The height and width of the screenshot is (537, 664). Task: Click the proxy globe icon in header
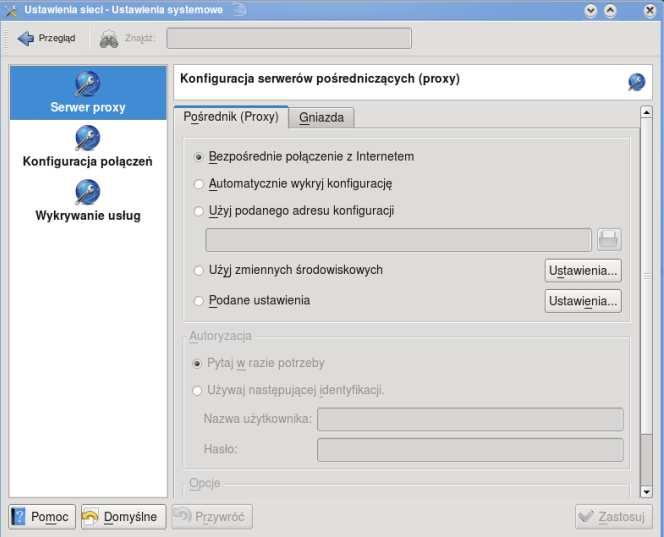point(636,82)
